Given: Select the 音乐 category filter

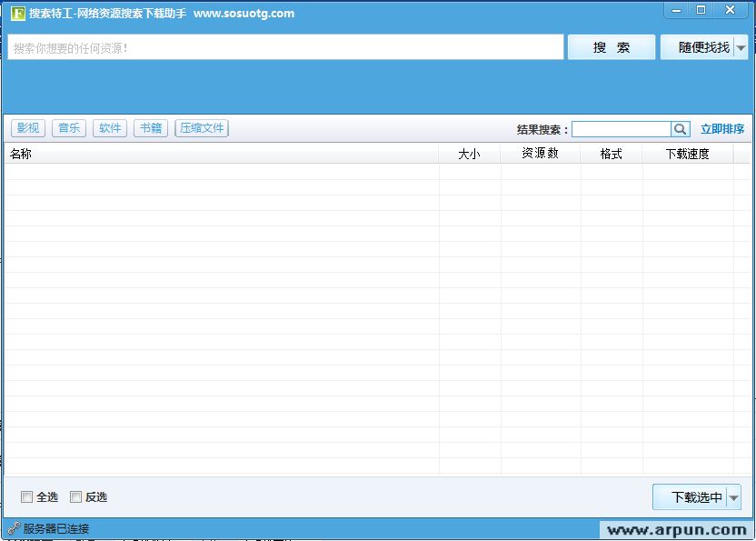Looking at the screenshot, I should point(68,127).
